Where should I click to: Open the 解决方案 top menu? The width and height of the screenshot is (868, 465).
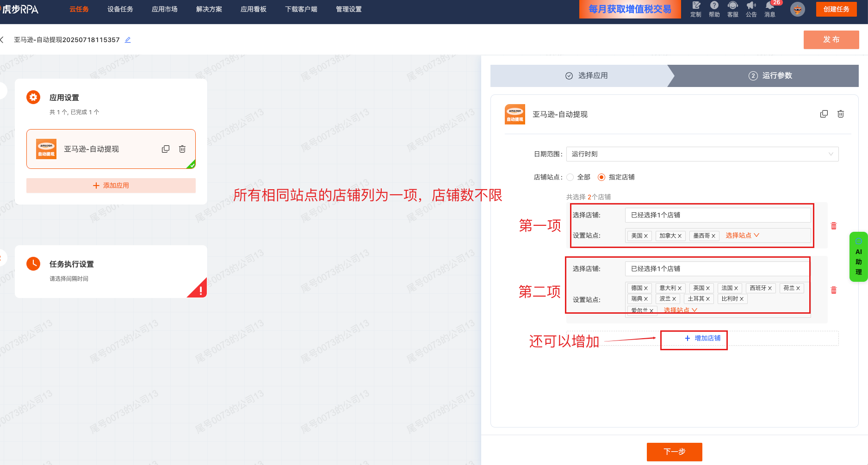tap(209, 9)
